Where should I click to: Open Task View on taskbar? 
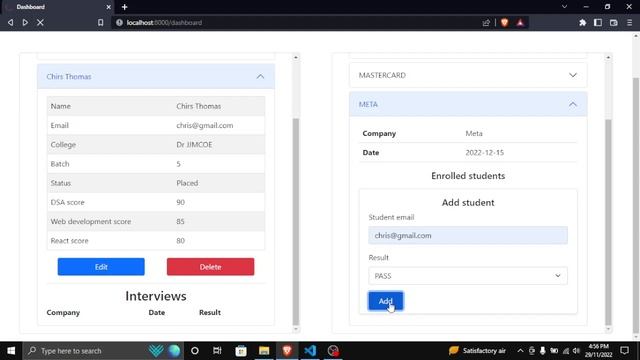click(217, 351)
